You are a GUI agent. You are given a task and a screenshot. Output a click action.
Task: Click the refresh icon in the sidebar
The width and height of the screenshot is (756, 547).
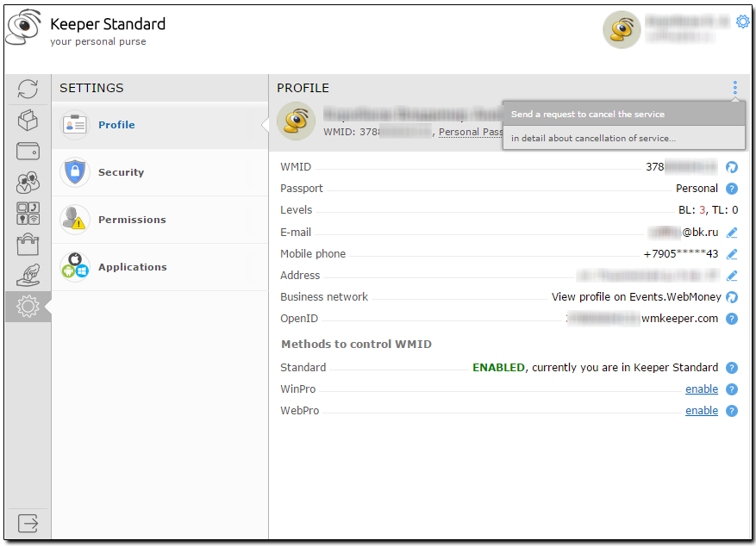28,90
